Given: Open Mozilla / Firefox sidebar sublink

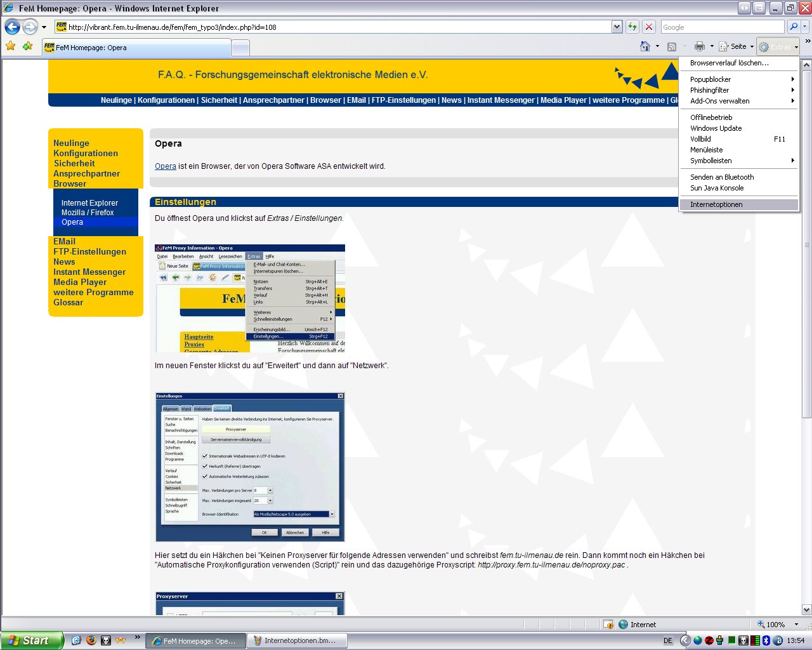Looking at the screenshot, I should (x=88, y=213).
